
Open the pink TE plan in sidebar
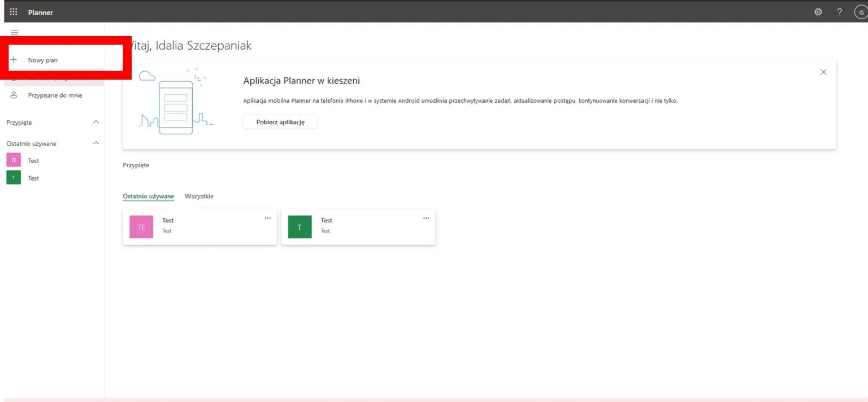[14, 160]
